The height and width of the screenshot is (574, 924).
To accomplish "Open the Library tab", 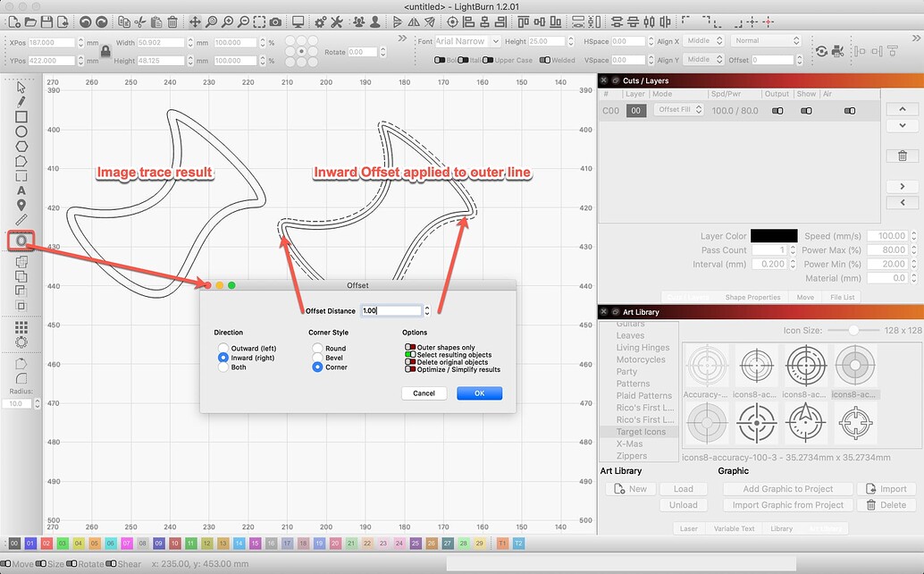I will pyautogui.click(x=781, y=528).
